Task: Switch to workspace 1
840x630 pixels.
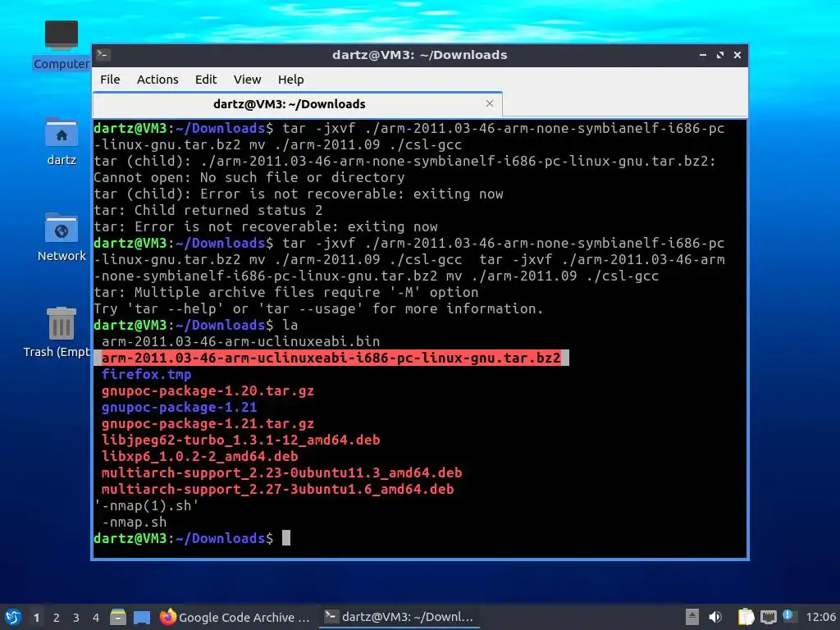Action: point(36,618)
